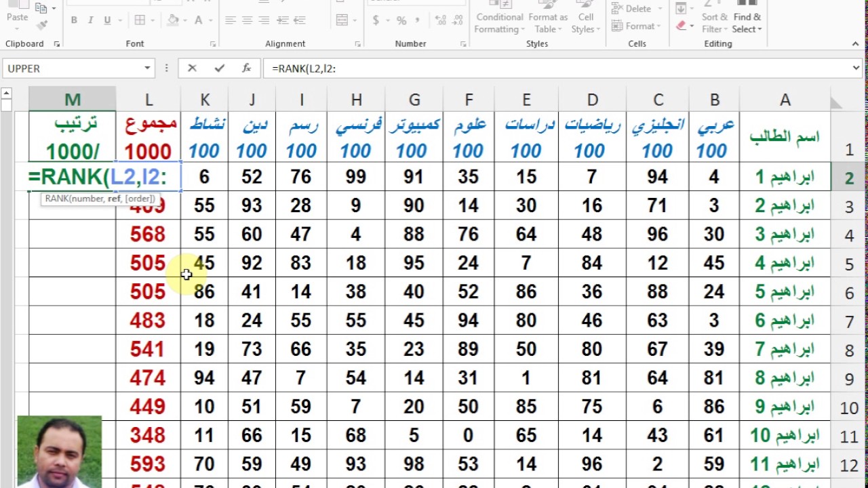868x488 pixels.
Task: Open Format as Table gallery
Action: pyautogui.click(x=548, y=17)
